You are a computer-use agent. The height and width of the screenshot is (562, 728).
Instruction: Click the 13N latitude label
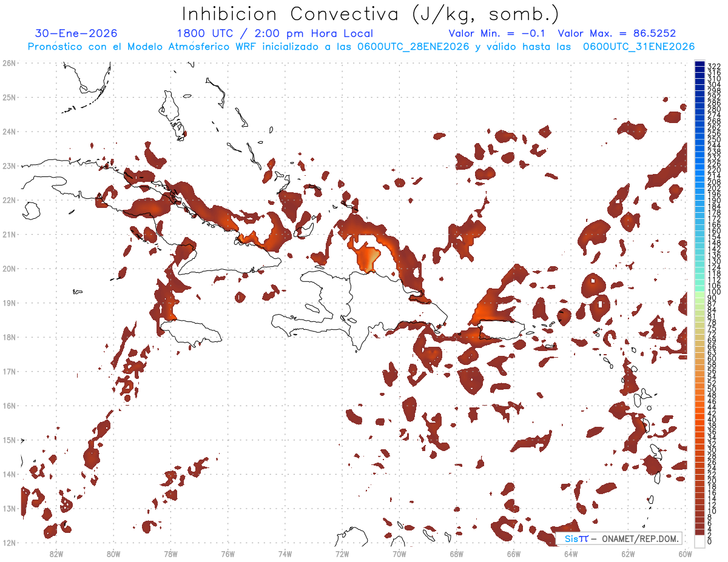(9, 508)
